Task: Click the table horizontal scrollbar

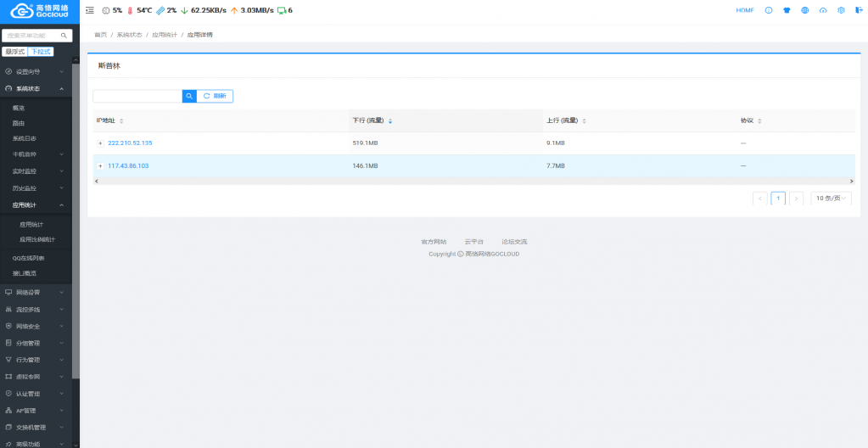Action: coord(473,181)
